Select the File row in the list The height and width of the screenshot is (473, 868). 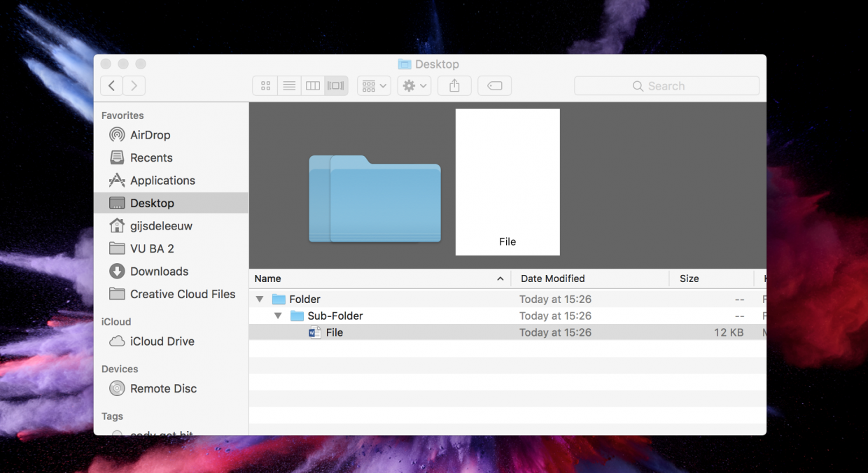pyautogui.click(x=335, y=333)
